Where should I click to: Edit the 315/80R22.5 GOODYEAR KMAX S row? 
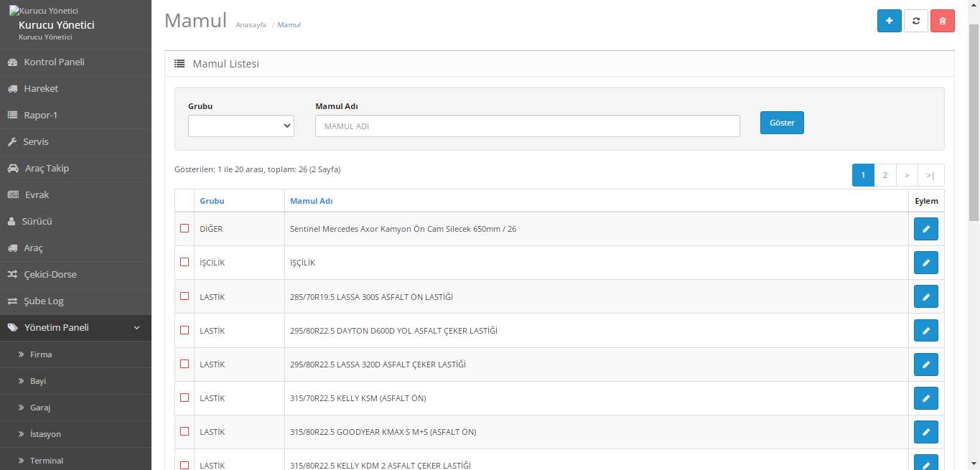925,431
